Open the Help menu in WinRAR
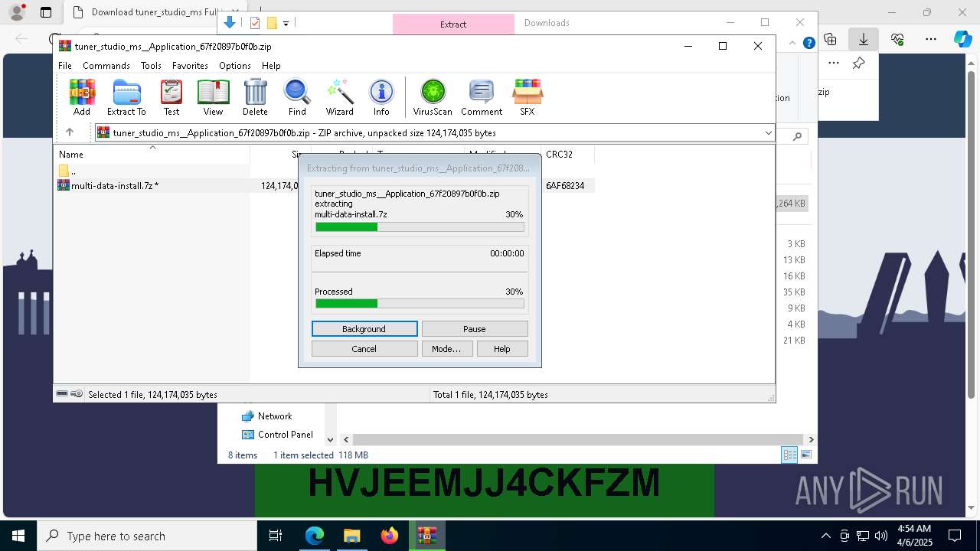The image size is (980, 551). [x=271, y=66]
